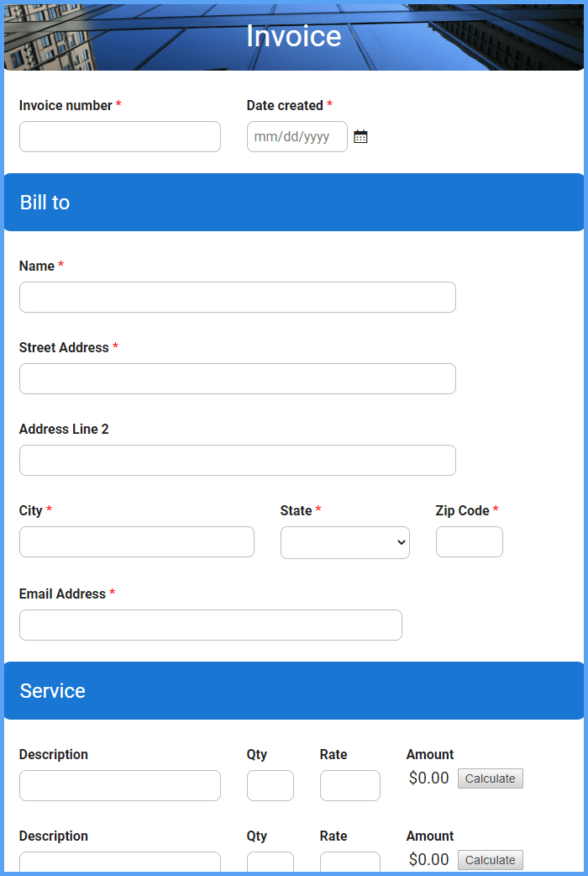The height and width of the screenshot is (876, 588).
Task: Open the calendar date picker icon
Action: (x=360, y=137)
